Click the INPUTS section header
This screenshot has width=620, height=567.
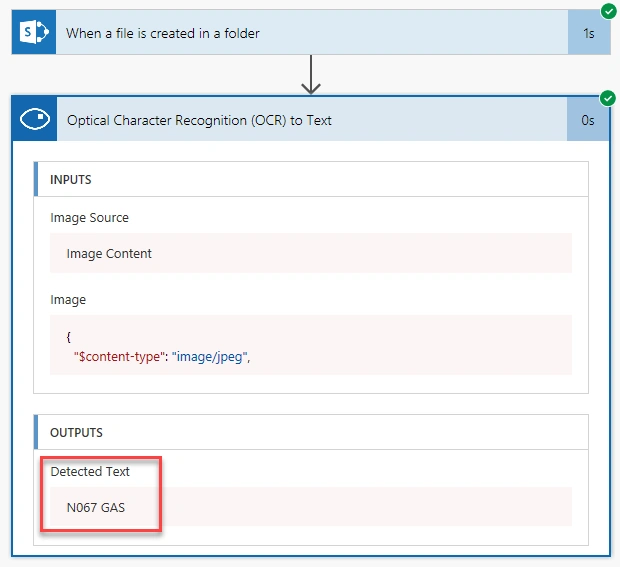(x=311, y=179)
